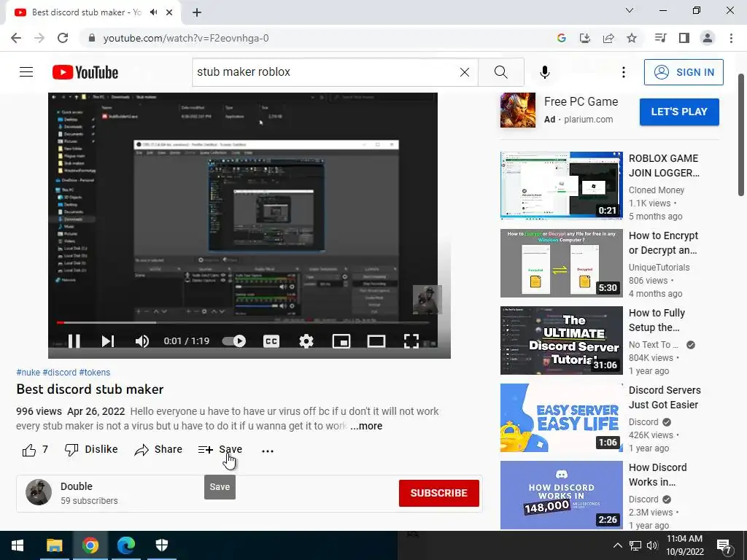Image resolution: width=747 pixels, height=560 pixels.
Task: Open Windows Security from taskbar
Action: point(162,545)
